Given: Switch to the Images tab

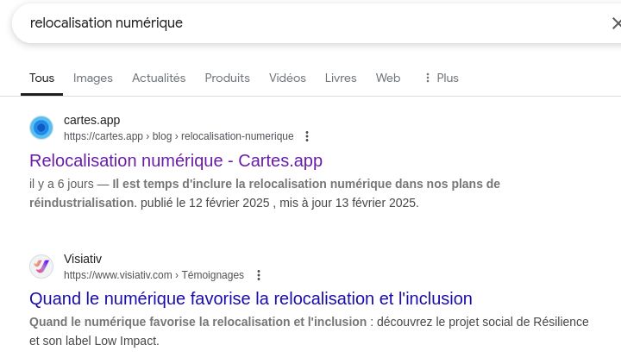Looking at the screenshot, I should tap(93, 78).
